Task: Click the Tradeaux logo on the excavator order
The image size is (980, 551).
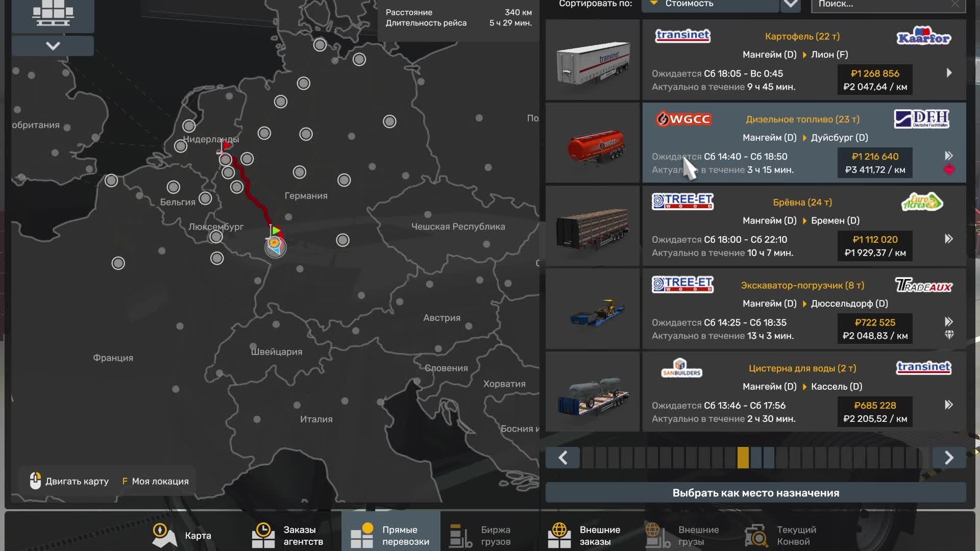Action: click(923, 285)
